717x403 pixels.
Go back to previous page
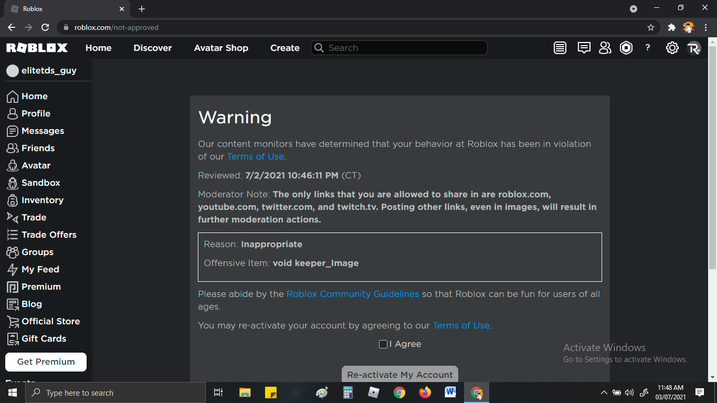click(11, 27)
